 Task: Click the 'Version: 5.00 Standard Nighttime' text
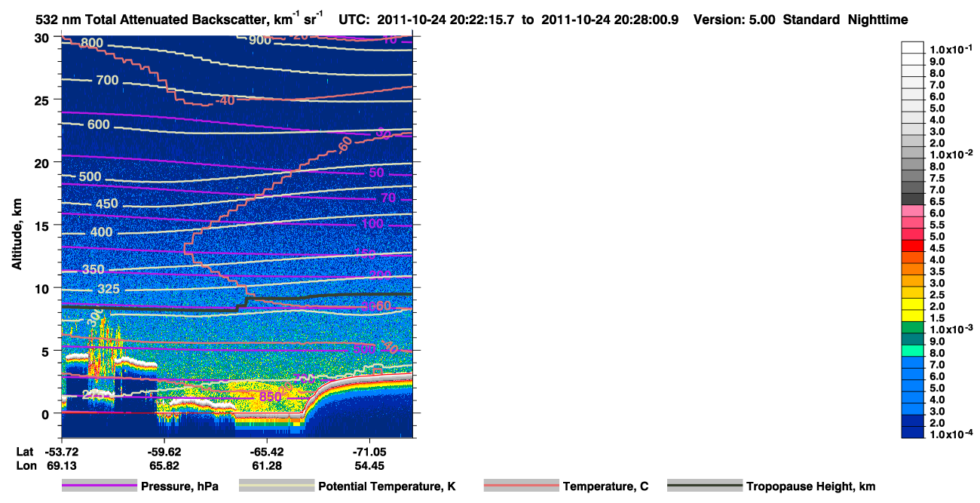[x=800, y=20]
